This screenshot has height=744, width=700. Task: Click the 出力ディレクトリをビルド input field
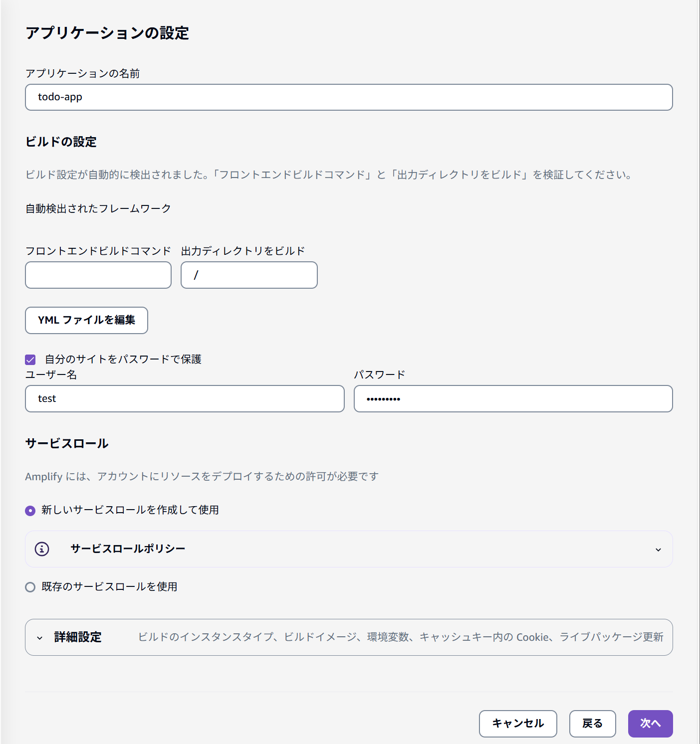[249, 275]
